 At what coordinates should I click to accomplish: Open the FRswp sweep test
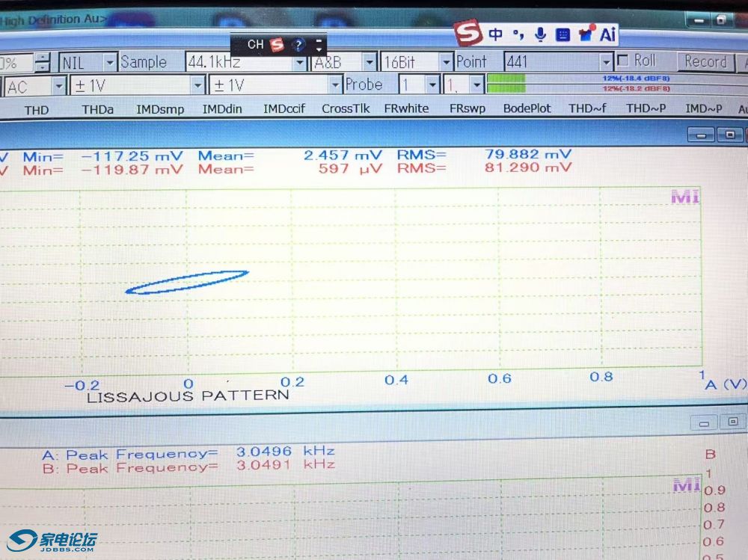467,108
